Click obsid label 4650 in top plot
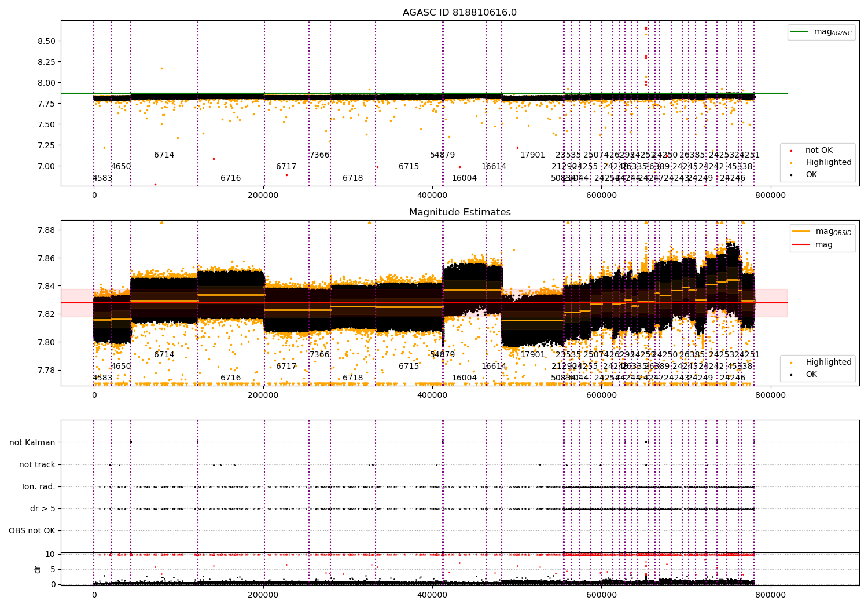The height and width of the screenshot is (608, 868). tap(121, 167)
